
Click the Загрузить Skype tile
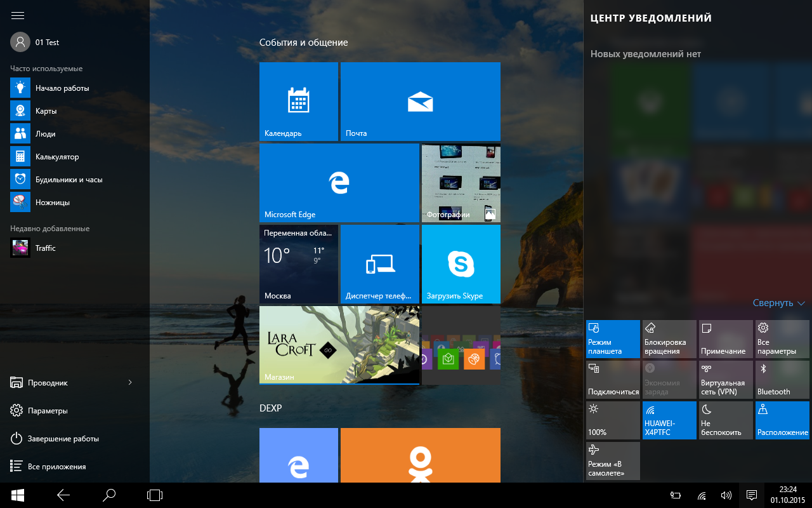[461, 264]
